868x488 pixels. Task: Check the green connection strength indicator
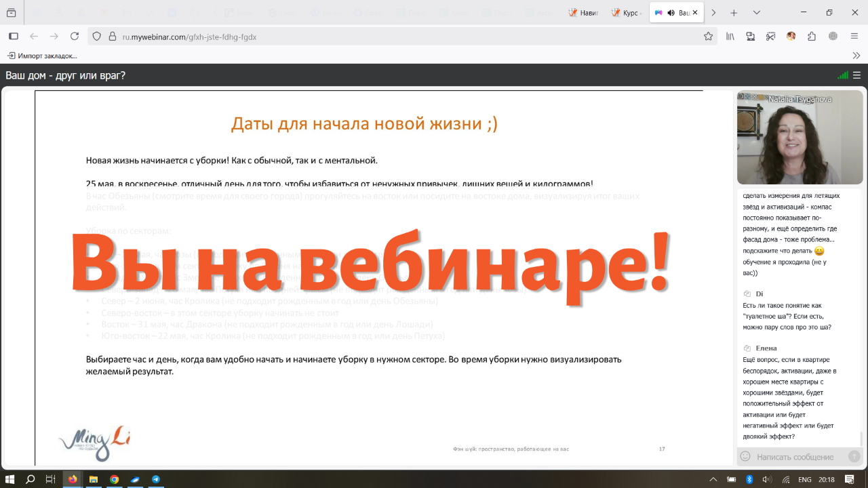tap(843, 75)
